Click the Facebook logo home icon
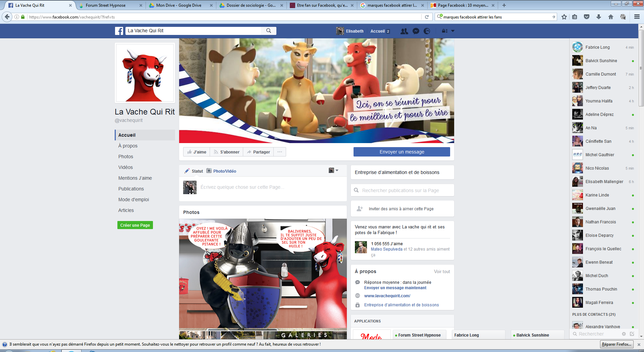644x352 pixels. pyautogui.click(x=119, y=31)
